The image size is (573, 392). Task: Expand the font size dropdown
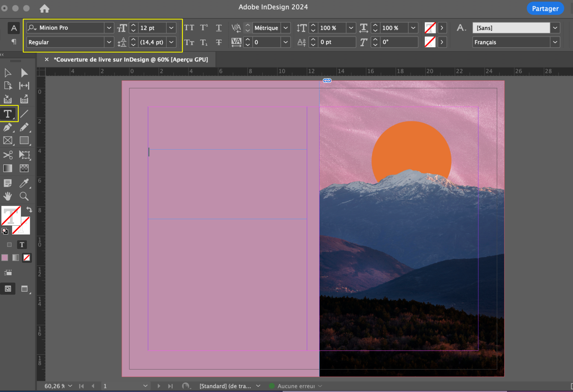pos(171,28)
